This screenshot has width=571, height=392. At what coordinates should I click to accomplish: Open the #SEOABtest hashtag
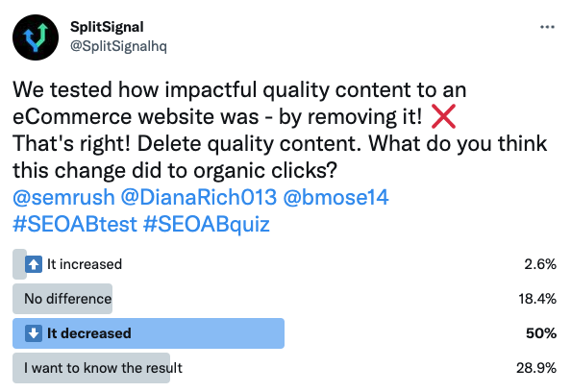point(75,224)
